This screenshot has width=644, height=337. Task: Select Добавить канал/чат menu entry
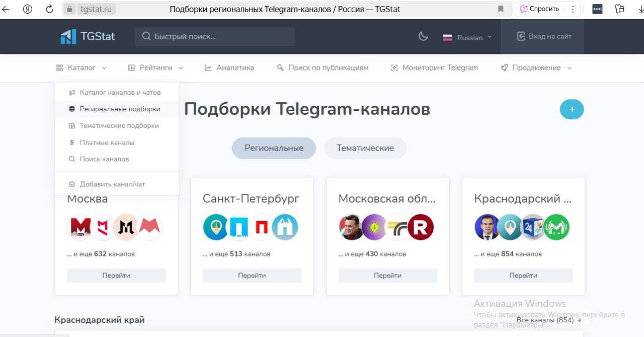coord(117,184)
